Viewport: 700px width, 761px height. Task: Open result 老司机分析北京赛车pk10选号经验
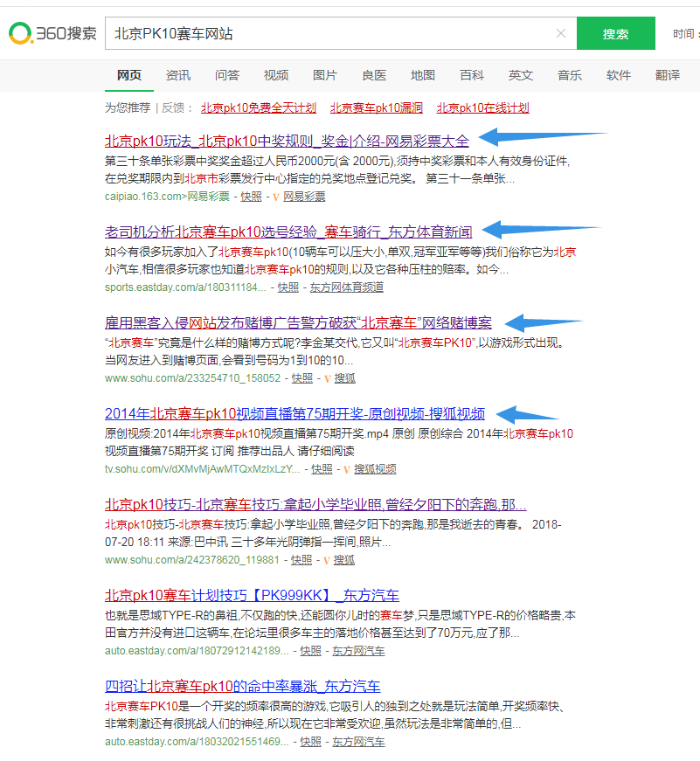pos(288,232)
